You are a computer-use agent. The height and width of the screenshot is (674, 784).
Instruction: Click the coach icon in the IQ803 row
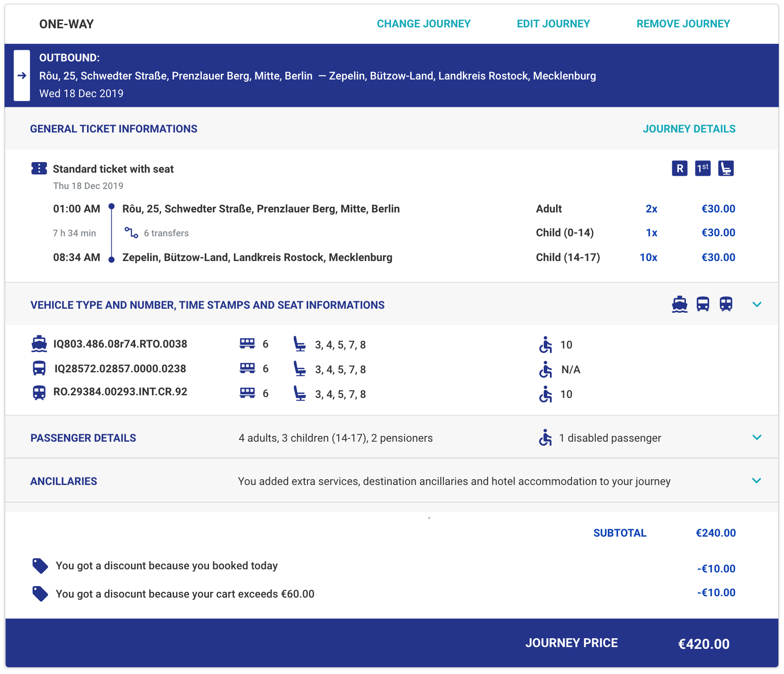[x=247, y=344]
